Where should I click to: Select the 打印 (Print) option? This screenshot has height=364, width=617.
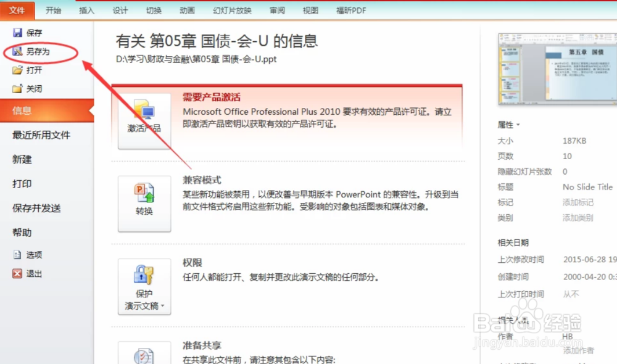pyautogui.click(x=23, y=184)
